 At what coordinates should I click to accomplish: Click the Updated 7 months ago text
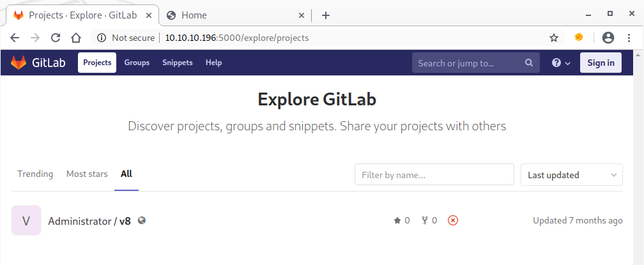click(578, 221)
